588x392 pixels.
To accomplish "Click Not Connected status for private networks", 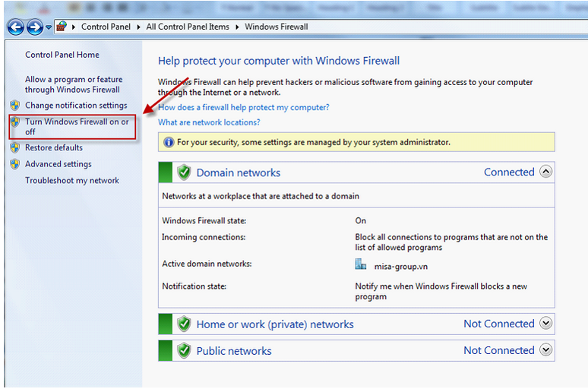I will click(499, 324).
